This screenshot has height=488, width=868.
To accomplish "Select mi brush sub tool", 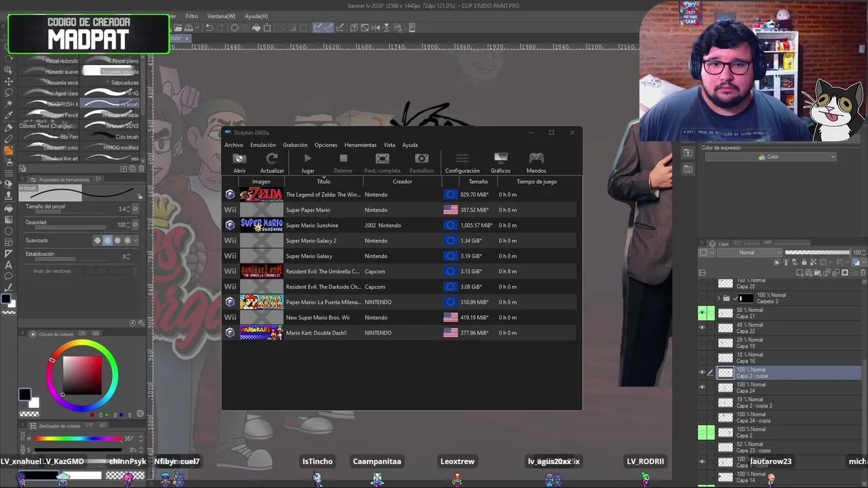I will (111, 104).
